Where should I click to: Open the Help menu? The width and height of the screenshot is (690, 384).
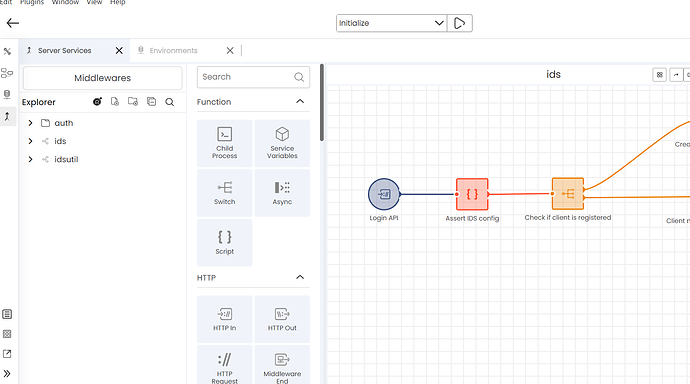117,2
